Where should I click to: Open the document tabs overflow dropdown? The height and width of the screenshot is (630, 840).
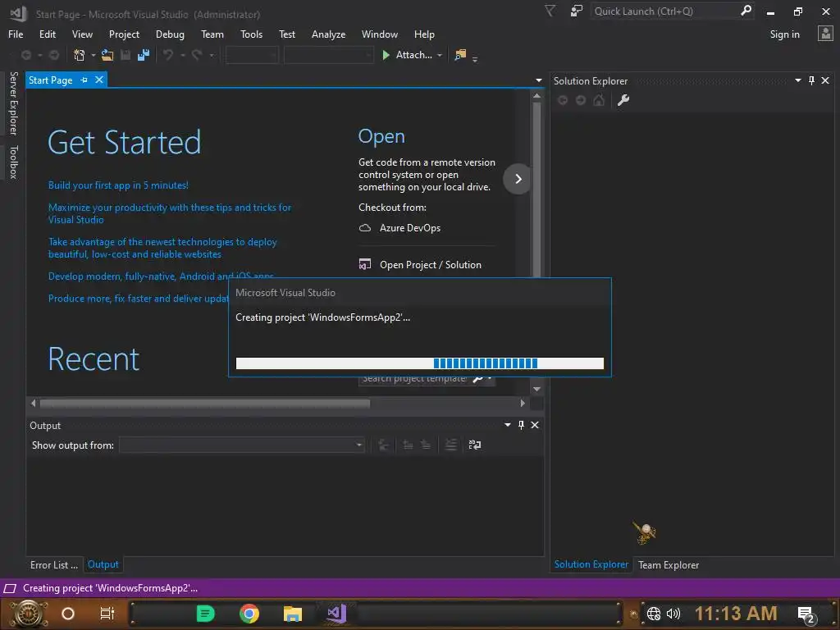539,80
